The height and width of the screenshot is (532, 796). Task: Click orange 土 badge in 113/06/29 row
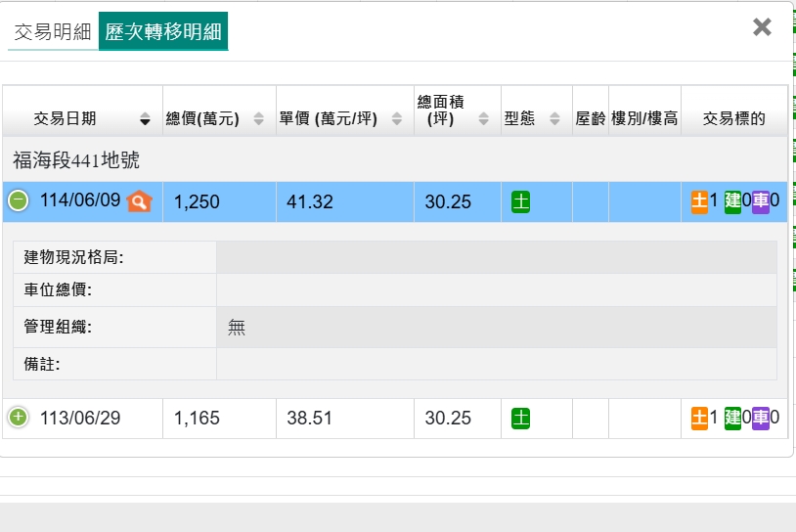pyautogui.click(x=699, y=419)
